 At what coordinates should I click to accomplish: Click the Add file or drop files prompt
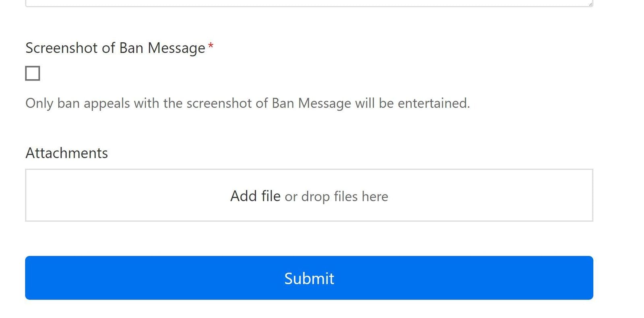click(x=309, y=196)
